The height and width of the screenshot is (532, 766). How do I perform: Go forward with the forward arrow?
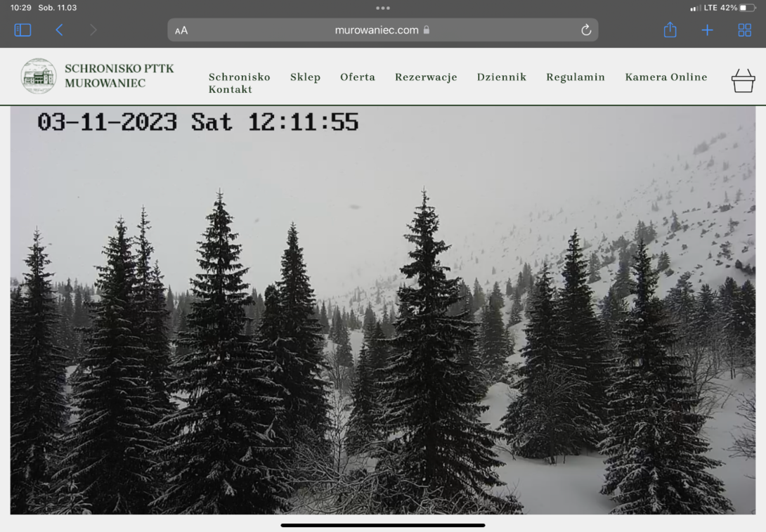[x=93, y=30]
